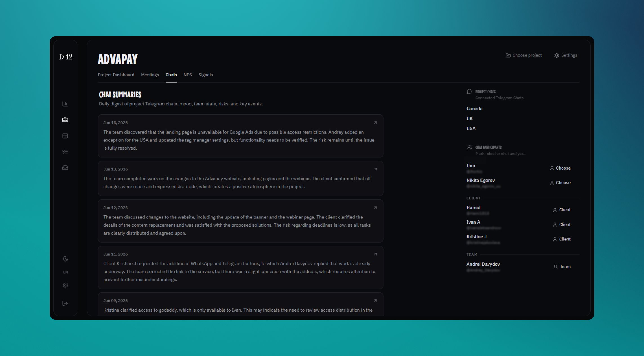The width and height of the screenshot is (644, 356).
Task: Switch to the Signals tab
Action: pos(205,75)
